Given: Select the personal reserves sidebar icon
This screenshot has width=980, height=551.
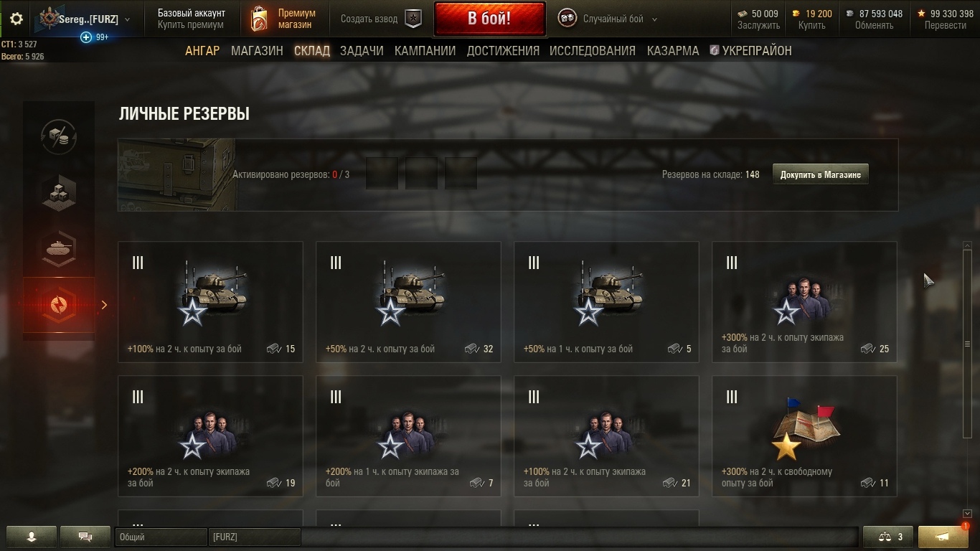Looking at the screenshot, I should (x=59, y=305).
